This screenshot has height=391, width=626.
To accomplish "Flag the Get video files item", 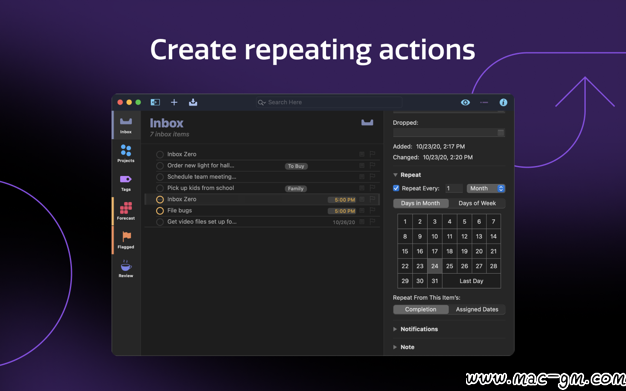I will point(372,222).
